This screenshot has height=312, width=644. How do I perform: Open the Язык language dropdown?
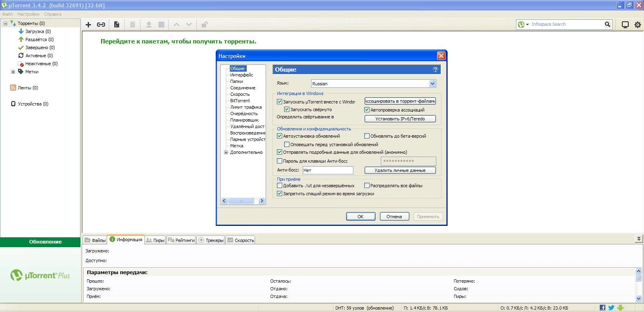(432, 84)
